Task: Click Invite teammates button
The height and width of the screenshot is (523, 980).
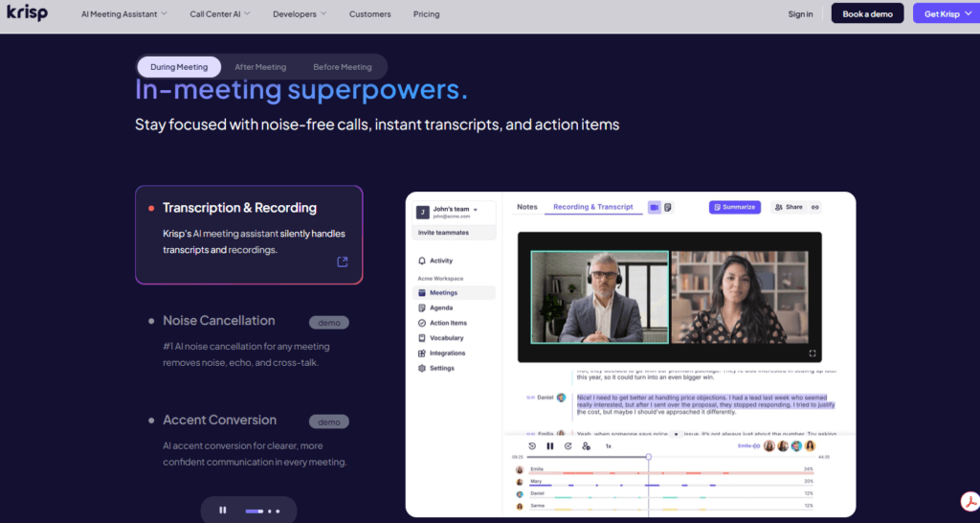Action: (455, 233)
